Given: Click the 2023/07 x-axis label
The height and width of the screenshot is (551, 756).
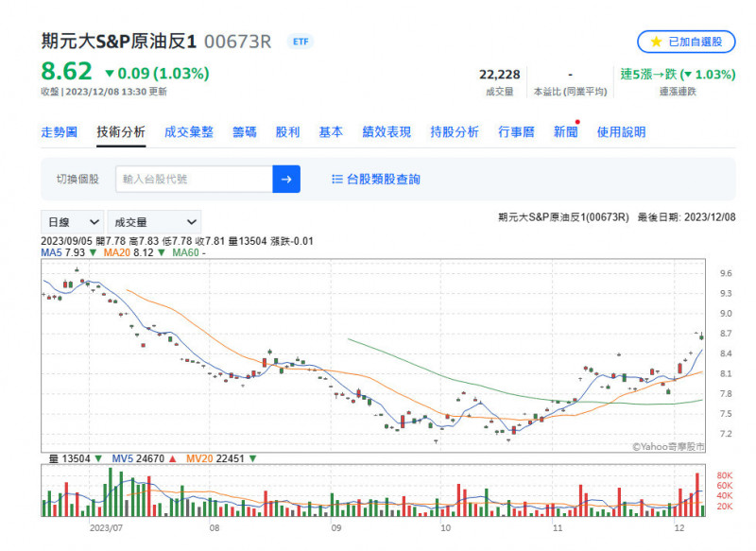Looking at the screenshot, I should point(106,528).
